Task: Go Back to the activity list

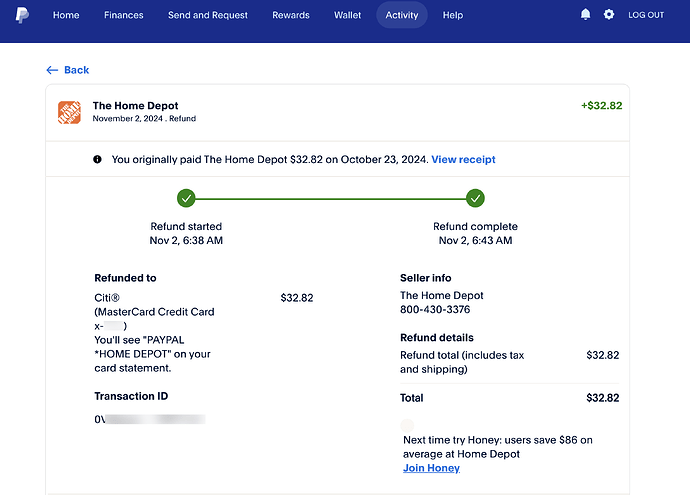Action: (x=68, y=70)
